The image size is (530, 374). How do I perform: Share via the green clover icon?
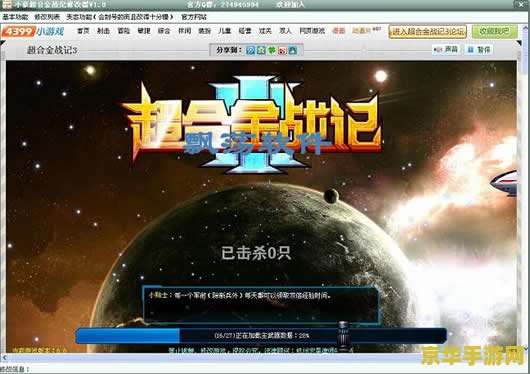pos(272,50)
